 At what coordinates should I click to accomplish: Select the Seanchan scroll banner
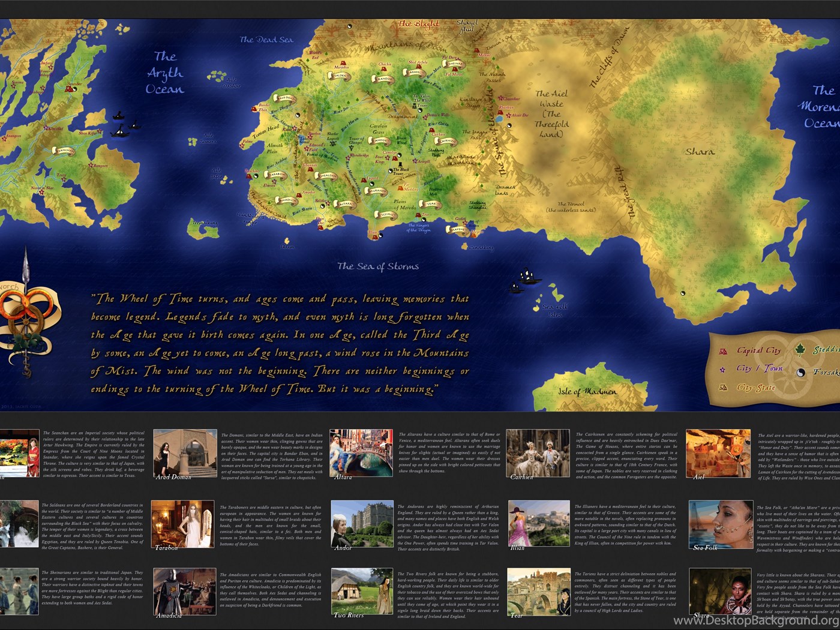point(64,151)
